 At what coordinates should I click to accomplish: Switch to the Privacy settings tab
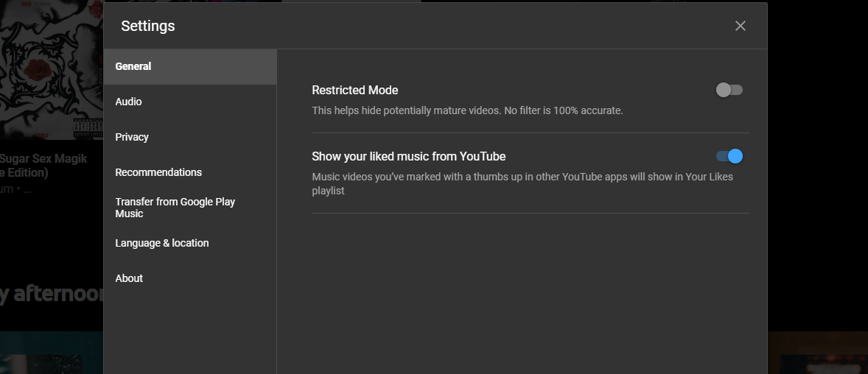132,137
